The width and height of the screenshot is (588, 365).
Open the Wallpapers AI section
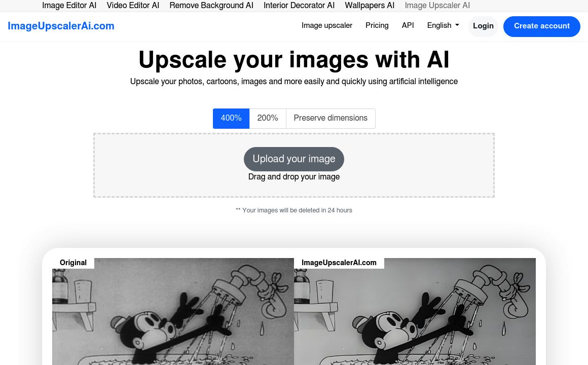[x=370, y=6]
